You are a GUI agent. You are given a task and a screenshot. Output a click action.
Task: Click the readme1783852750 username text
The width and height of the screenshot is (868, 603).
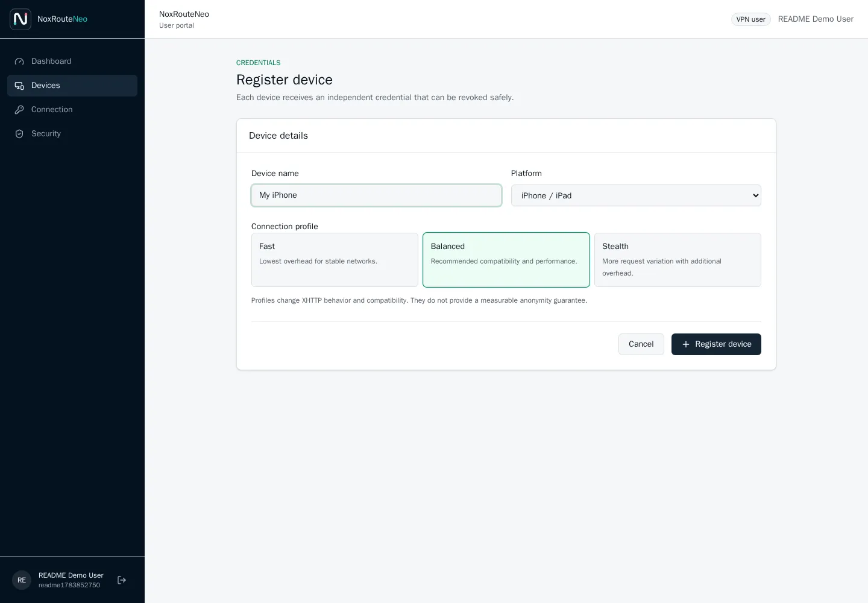69,586
